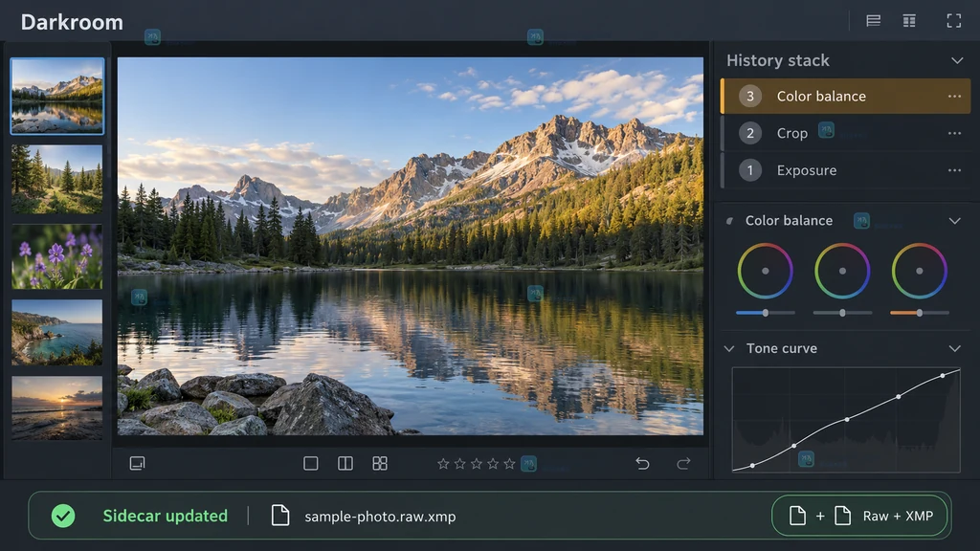980x551 pixels.
Task: Undo the last edit
Action: [642, 464]
